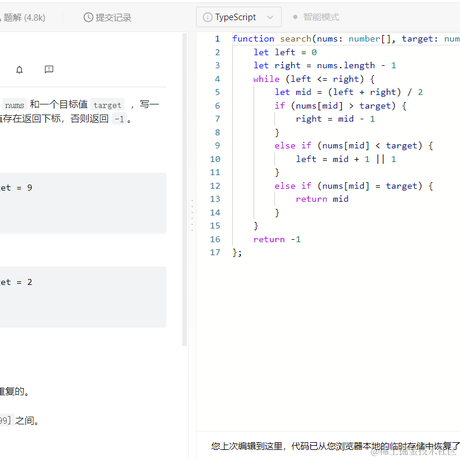Click the description text ending 复的。
Screen dimensions: 460x460
coord(14,391)
